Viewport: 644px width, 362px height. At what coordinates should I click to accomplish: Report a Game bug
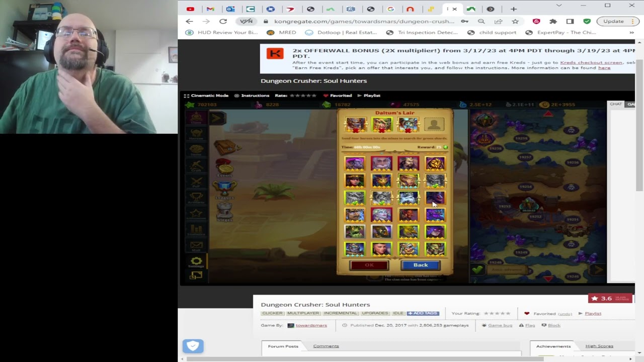pos(500,325)
